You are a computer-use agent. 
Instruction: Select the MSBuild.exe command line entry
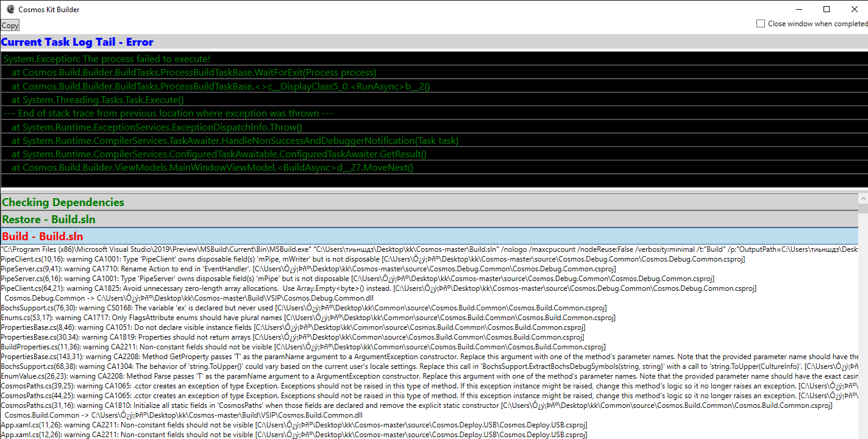(244, 249)
